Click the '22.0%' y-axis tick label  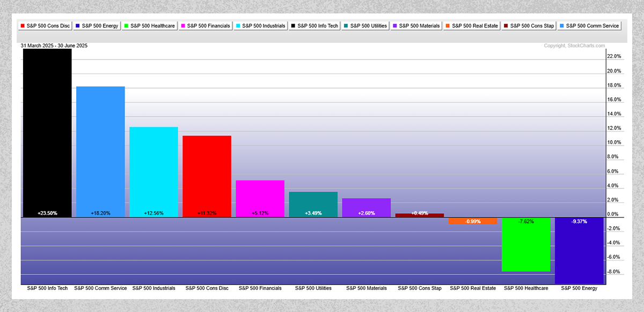(614, 56)
